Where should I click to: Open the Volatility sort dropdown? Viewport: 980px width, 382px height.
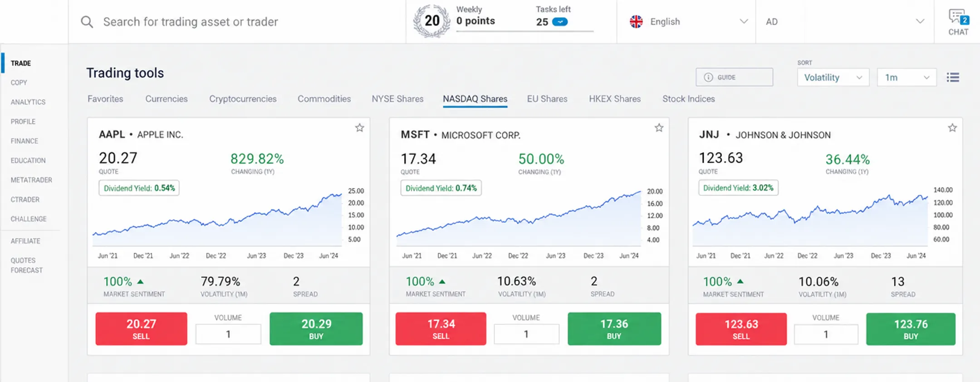833,77
